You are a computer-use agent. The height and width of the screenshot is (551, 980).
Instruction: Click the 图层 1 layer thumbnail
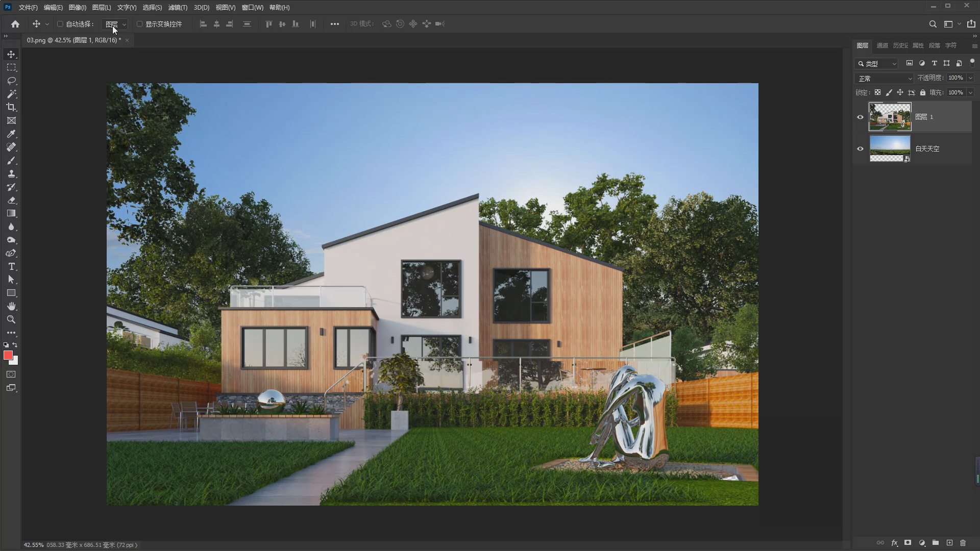[x=890, y=117]
